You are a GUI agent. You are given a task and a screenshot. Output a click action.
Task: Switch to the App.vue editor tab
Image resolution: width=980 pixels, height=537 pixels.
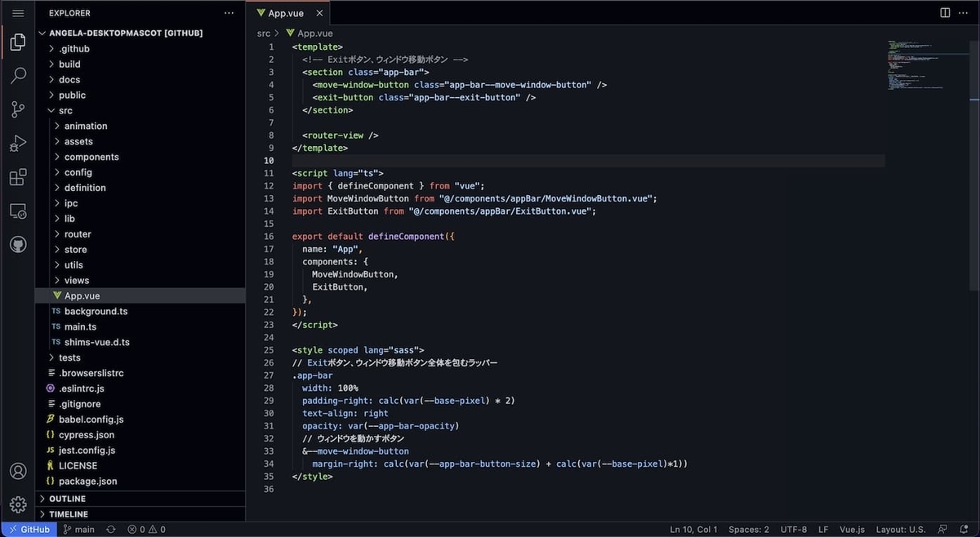tap(287, 13)
